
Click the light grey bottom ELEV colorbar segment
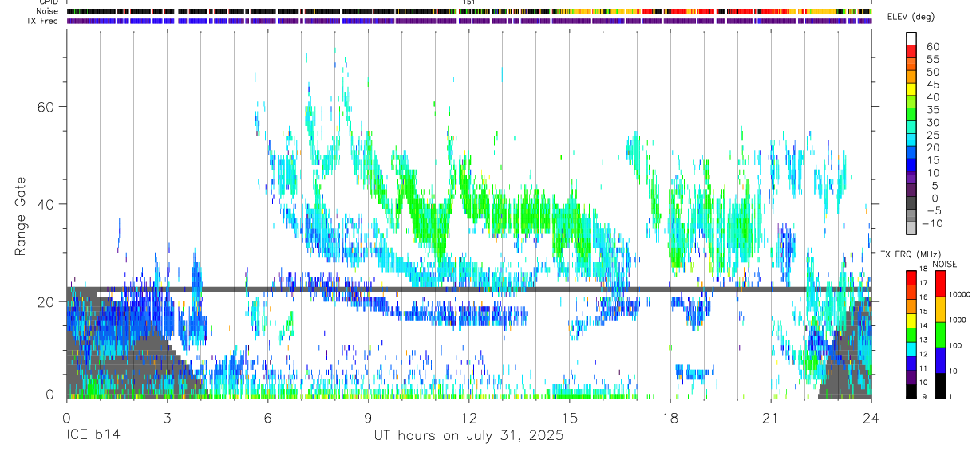911,228
